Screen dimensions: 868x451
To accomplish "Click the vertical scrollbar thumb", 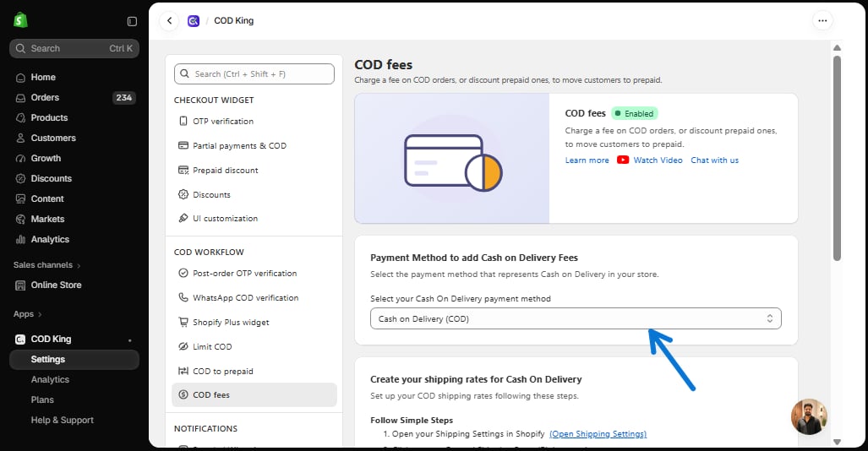I will coord(837,158).
